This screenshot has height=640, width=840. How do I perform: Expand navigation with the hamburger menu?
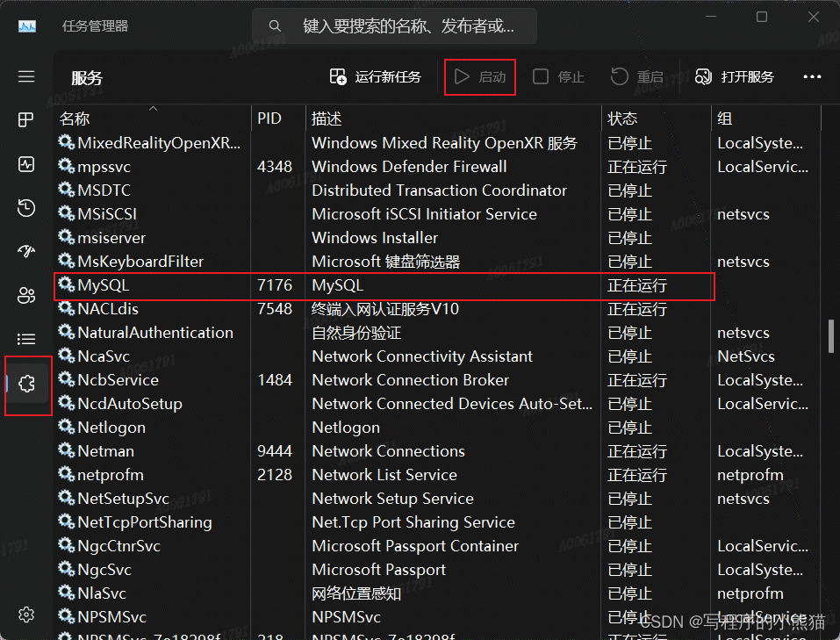coord(26,75)
